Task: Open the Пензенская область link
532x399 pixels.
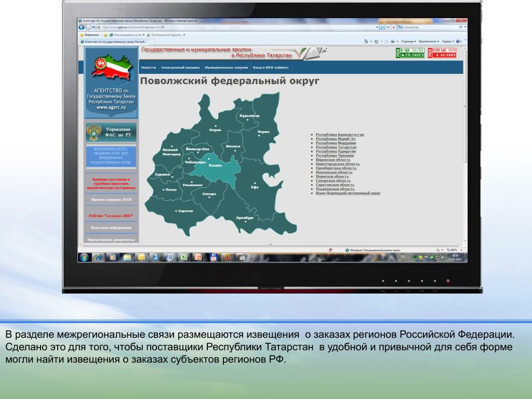Action: (x=334, y=172)
